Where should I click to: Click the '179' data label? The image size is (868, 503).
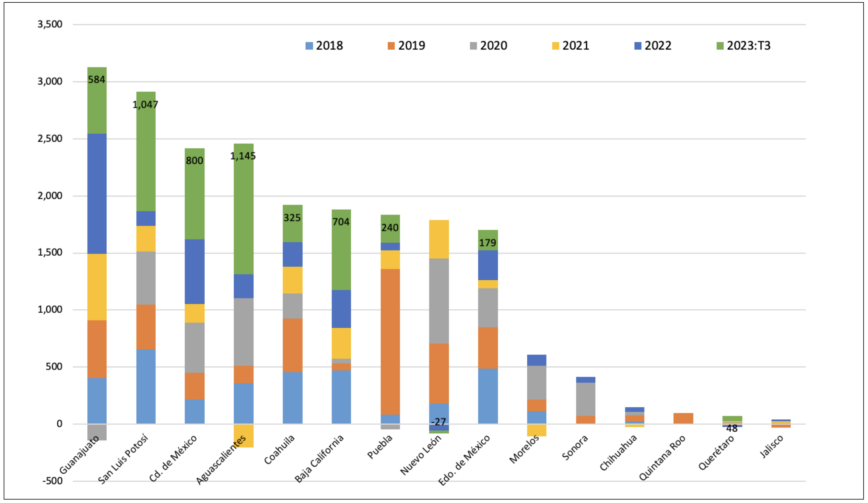(488, 243)
